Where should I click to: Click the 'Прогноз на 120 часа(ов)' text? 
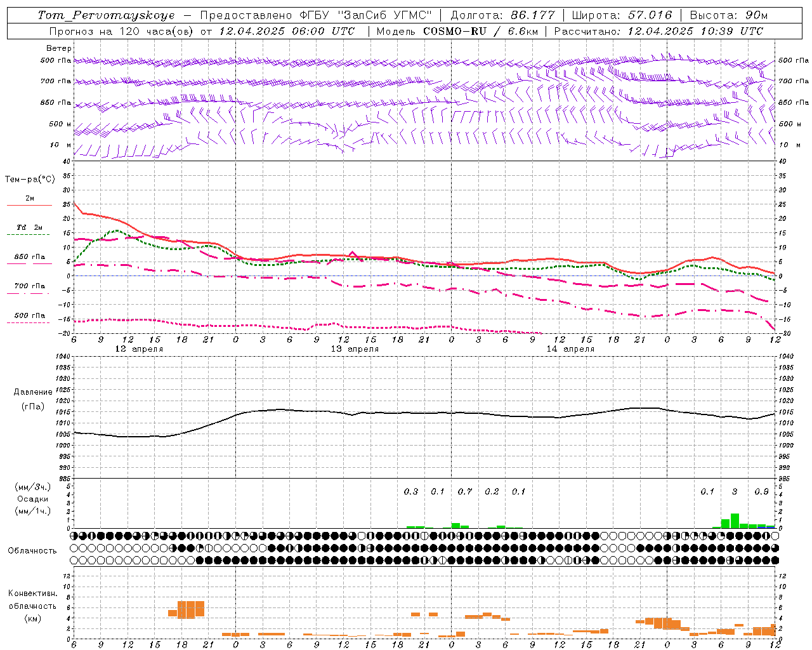122,31
